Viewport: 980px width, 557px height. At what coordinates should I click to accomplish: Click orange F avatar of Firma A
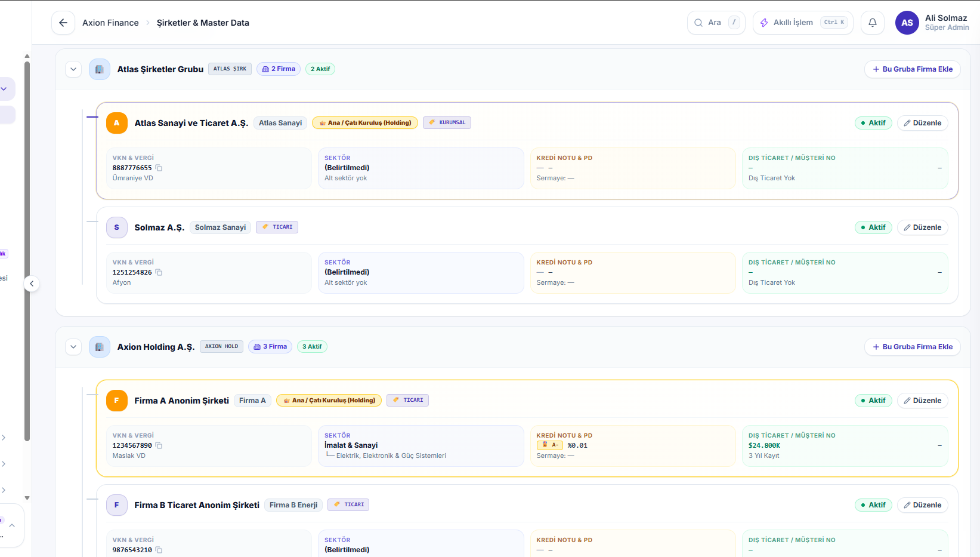(117, 401)
